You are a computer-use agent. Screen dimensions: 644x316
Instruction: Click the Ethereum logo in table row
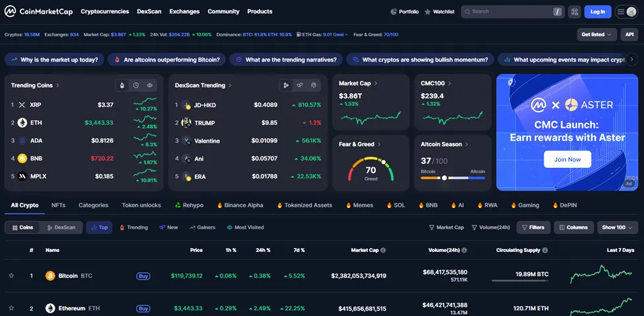click(50, 308)
